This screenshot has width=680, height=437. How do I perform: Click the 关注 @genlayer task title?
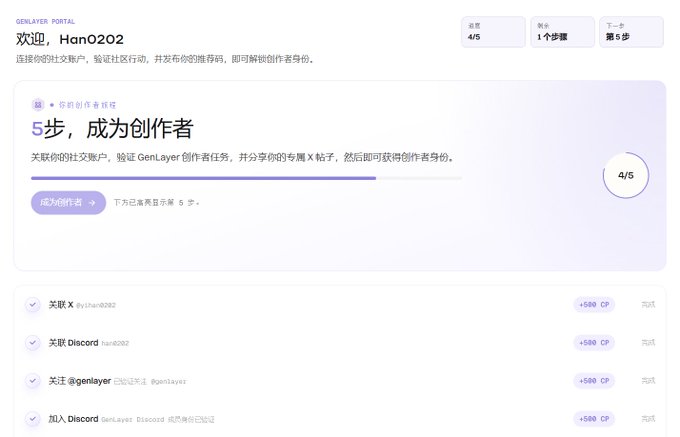pyautogui.click(x=79, y=381)
